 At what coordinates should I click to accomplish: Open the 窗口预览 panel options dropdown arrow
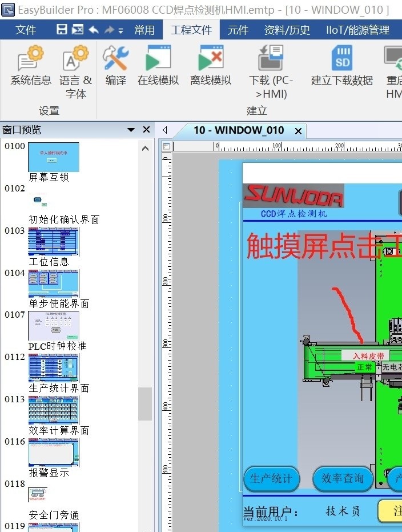point(131,130)
